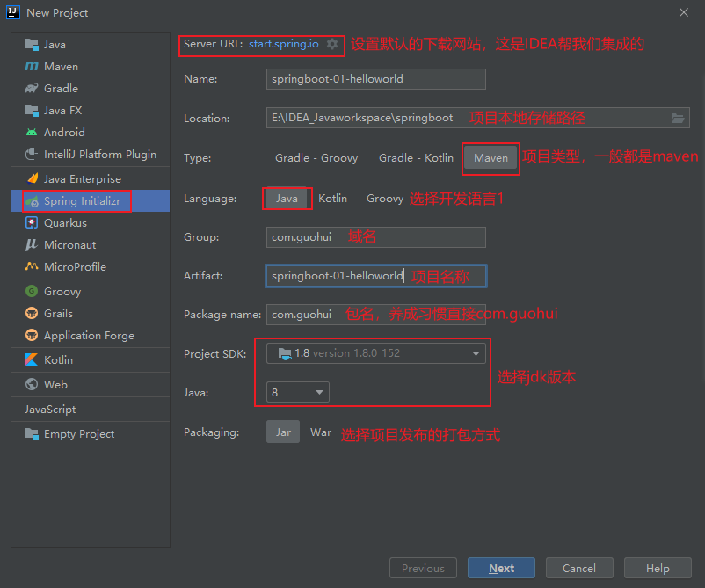Select Java Enterprise in the list

91,179
